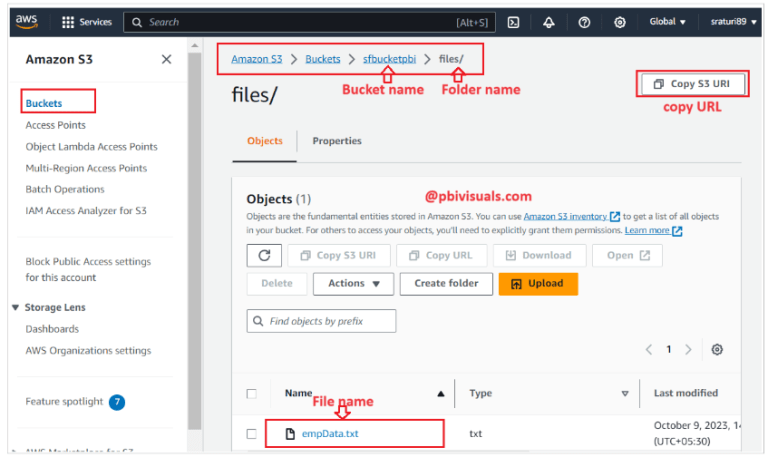
Task: Click the Last modified column header
Action: 686,393
